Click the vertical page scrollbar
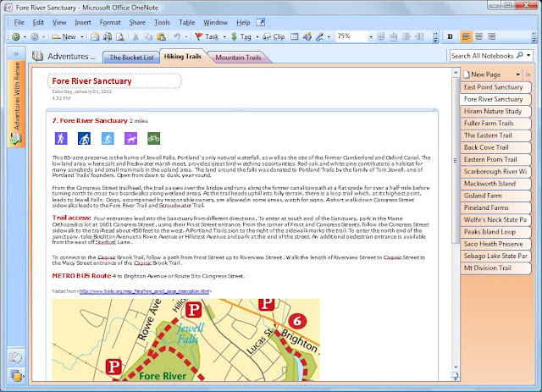The image size is (542, 392). (456, 220)
